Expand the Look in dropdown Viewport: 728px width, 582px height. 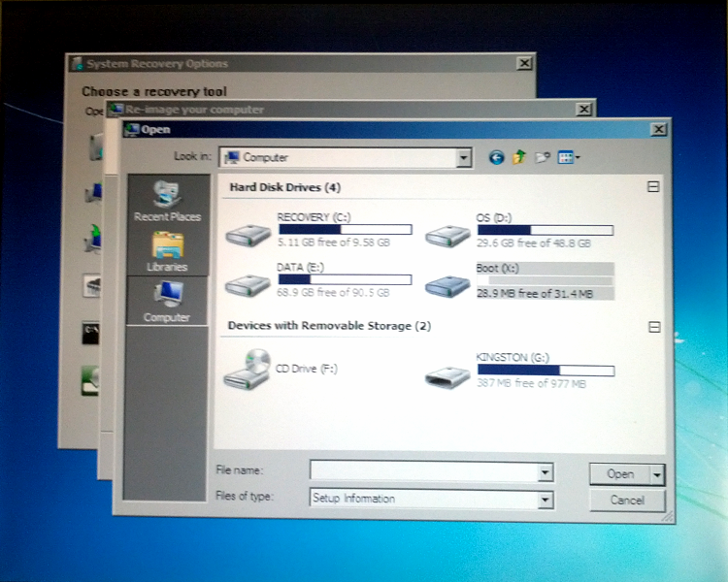pyautogui.click(x=463, y=157)
